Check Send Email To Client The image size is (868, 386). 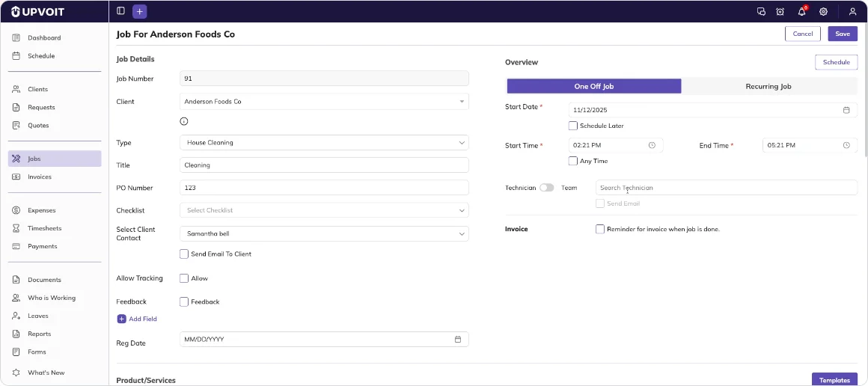pyautogui.click(x=184, y=254)
